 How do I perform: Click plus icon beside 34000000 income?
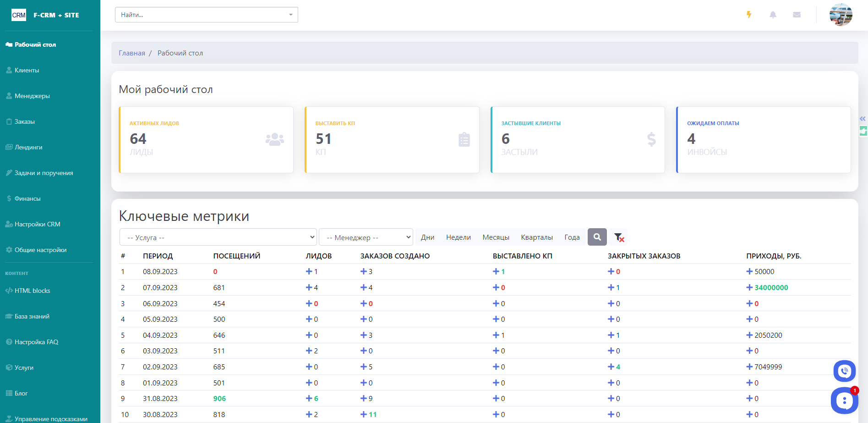(x=749, y=287)
